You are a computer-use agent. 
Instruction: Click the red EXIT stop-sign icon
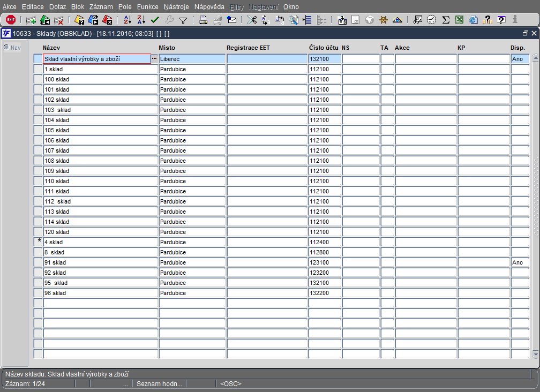11,20
